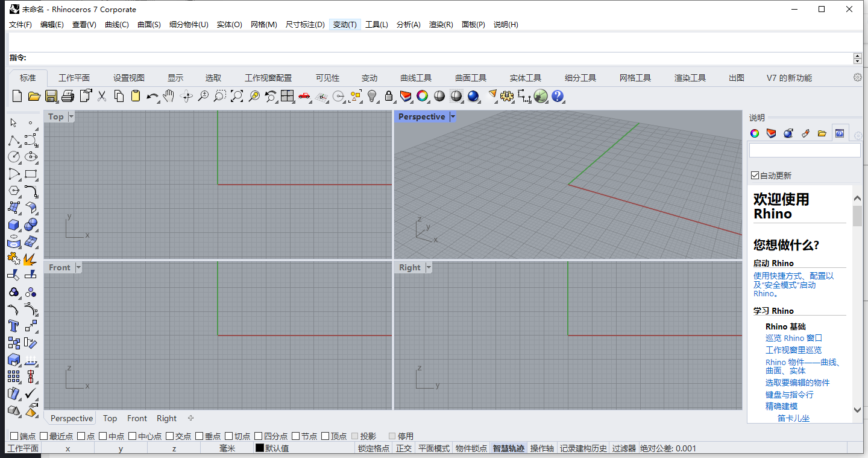Open the 实体(O) menu
The image size is (868, 458).
tap(229, 24)
